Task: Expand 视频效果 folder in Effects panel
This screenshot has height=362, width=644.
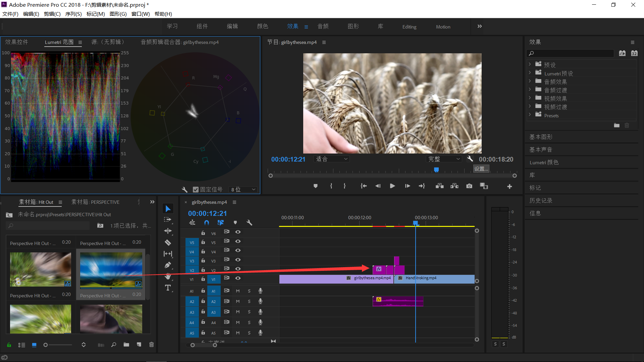Action: 529,99
